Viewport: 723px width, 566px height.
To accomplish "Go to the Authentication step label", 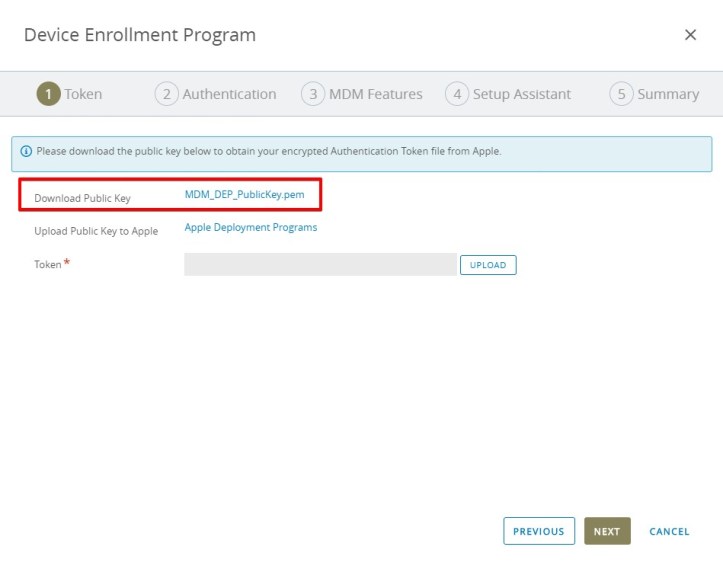I will tap(229, 94).
